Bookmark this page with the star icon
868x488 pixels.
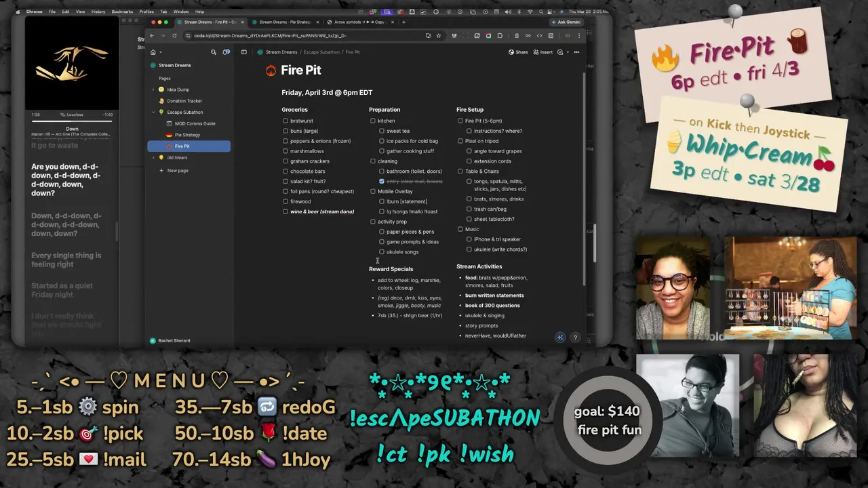pyautogui.click(x=439, y=35)
